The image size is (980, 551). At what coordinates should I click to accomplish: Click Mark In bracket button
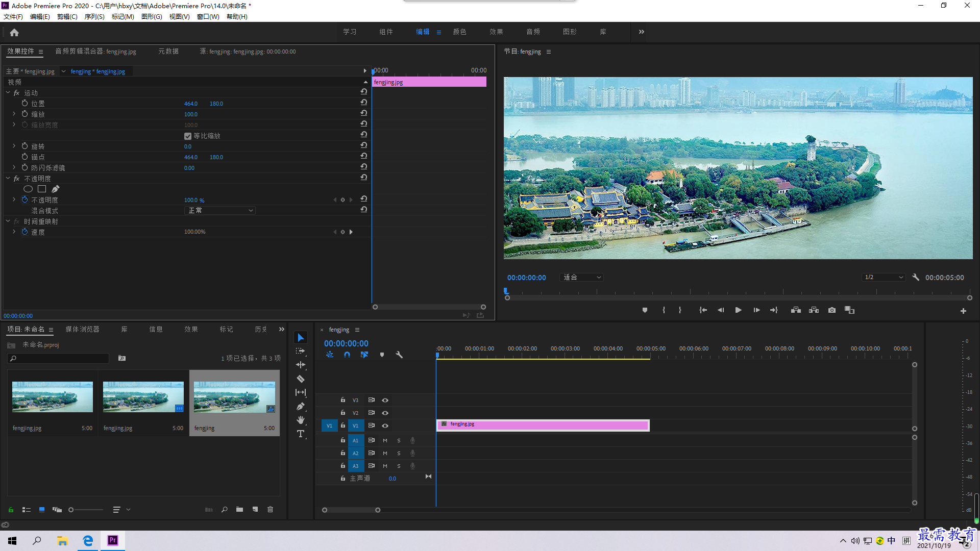[664, 310]
